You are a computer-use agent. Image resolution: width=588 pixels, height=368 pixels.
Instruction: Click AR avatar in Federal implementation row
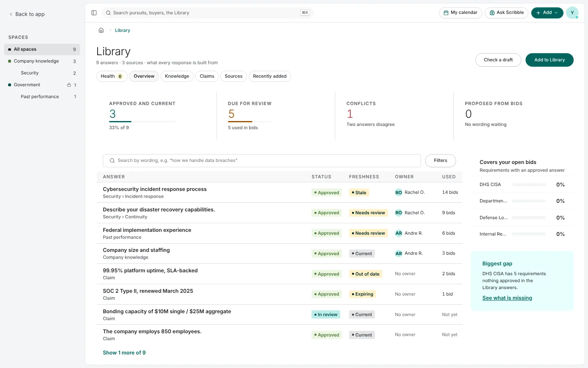tap(399, 233)
